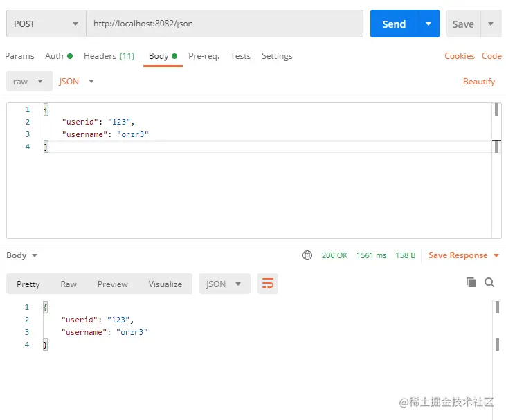Image resolution: width=506 pixels, height=420 pixels.
Task: Change the JSON request body format dropdown
Action: click(x=77, y=82)
